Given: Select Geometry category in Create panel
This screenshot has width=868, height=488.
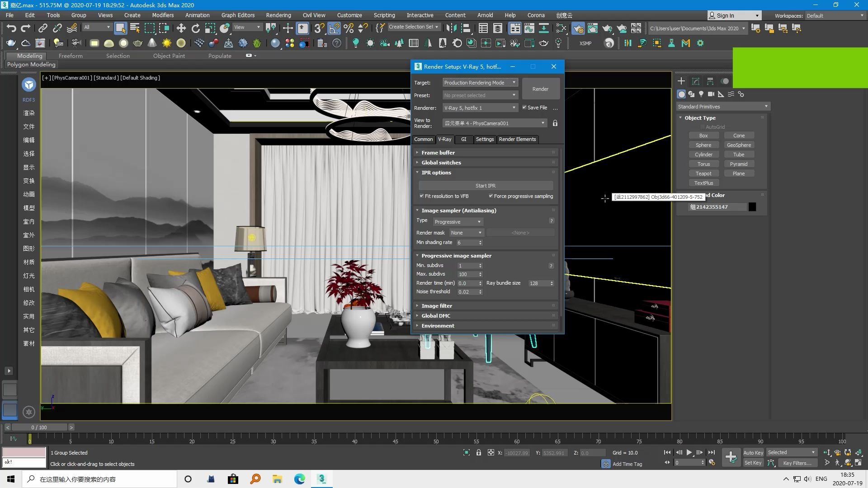Looking at the screenshot, I should click(681, 94).
